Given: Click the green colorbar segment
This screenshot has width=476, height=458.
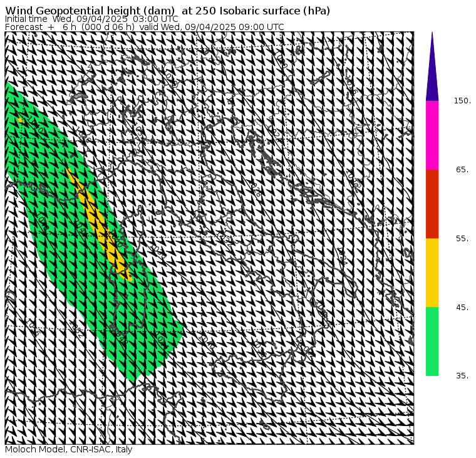Looking at the screenshot, I should pos(432,341).
